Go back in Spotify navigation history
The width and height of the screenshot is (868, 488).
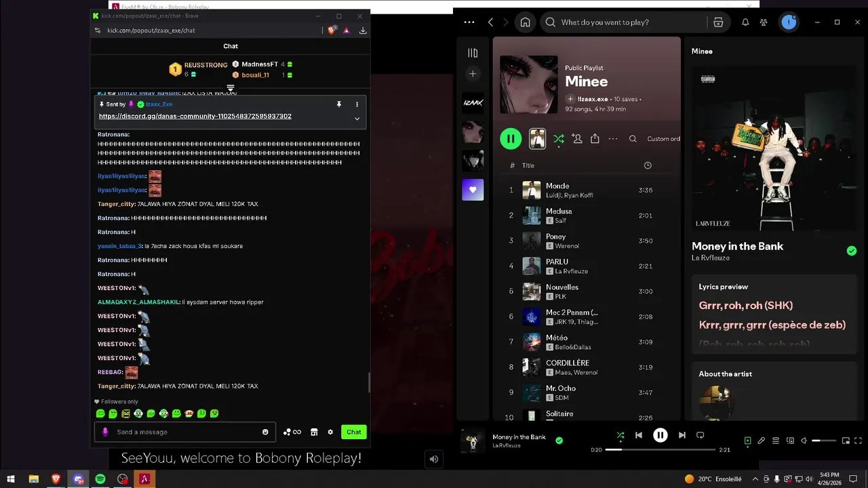click(491, 22)
